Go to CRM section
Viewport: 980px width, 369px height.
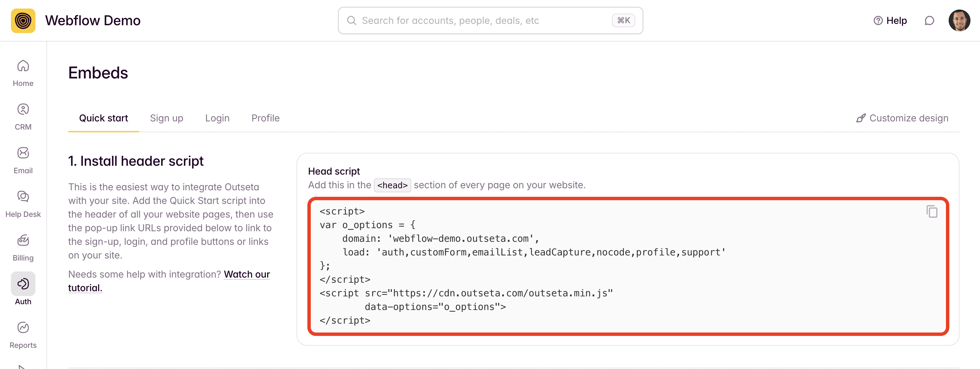tap(23, 117)
